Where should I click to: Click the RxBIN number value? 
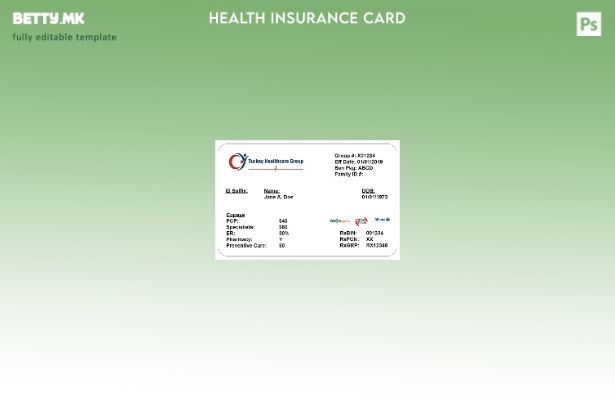tap(374, 233)
